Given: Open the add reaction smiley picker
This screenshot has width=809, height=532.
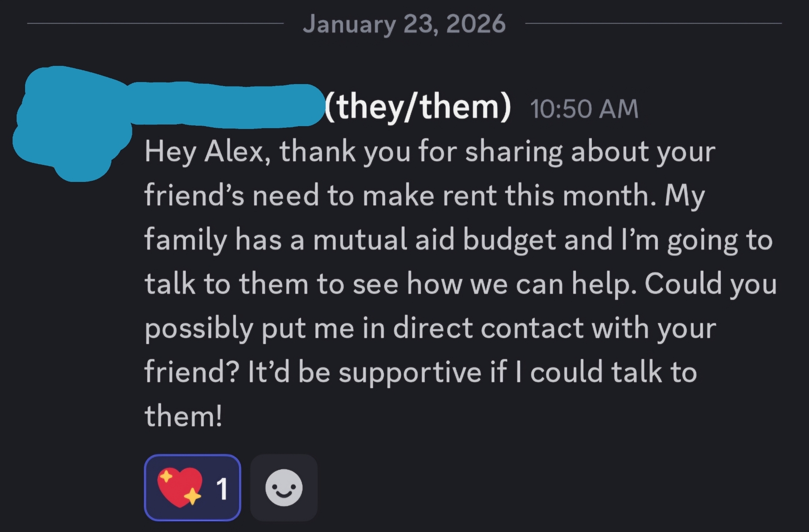Looking at the screenshot, I should tap(284, 488).
